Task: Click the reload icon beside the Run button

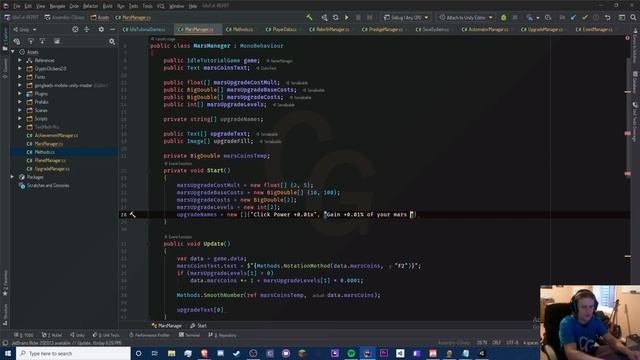Action: 336,18
